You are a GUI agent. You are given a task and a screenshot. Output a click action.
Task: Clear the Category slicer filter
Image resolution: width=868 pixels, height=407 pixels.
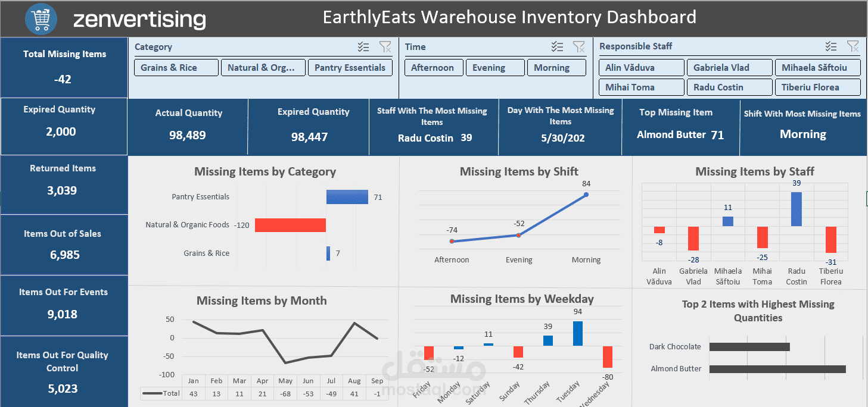(385, 47)
